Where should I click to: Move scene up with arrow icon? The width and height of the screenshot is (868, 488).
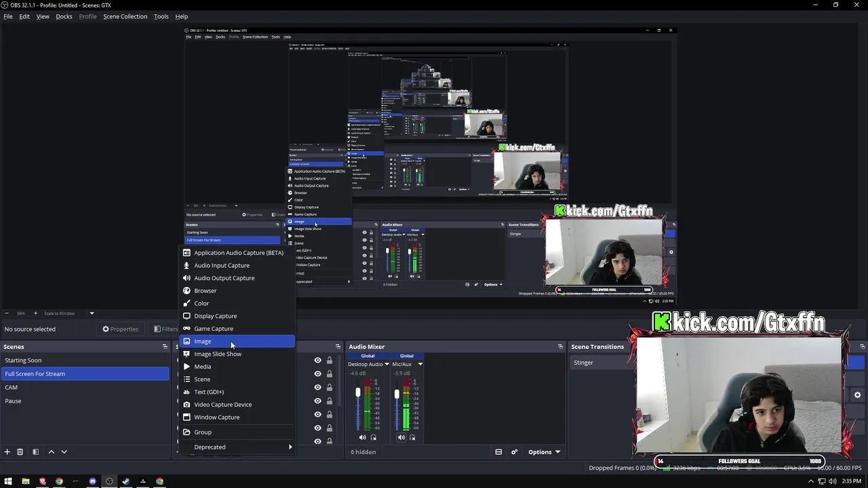click(51, 452)
